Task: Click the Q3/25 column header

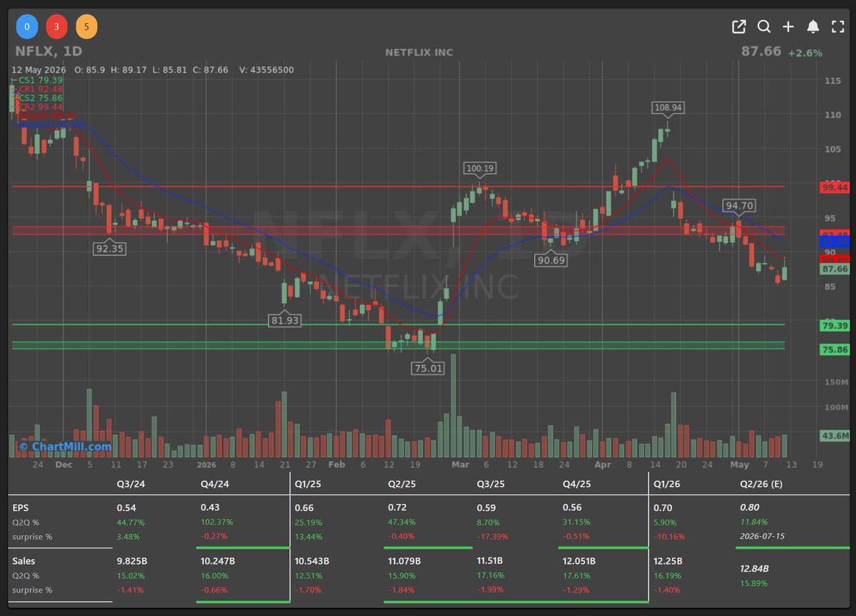Action: point(490,484)
